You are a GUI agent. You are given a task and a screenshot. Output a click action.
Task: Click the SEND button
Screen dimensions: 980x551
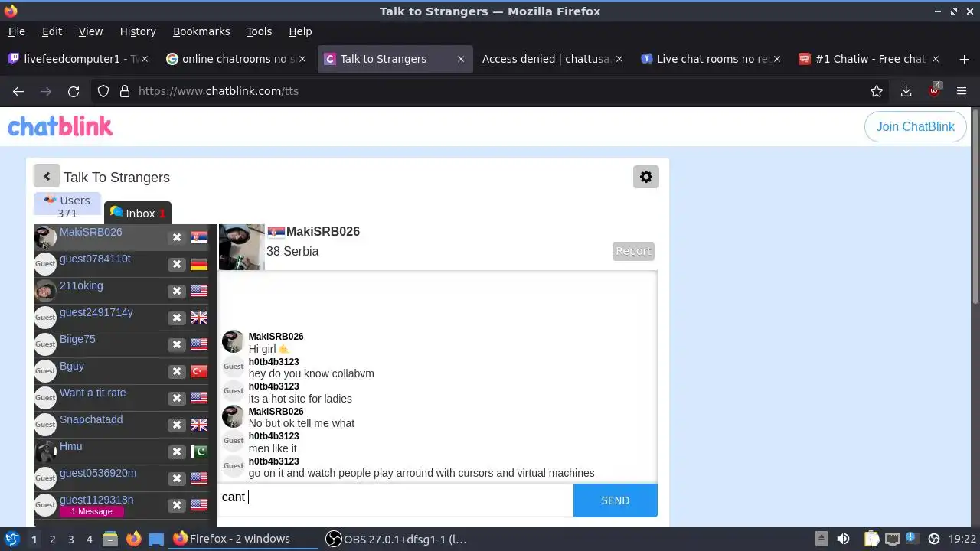tap(615, 500)
